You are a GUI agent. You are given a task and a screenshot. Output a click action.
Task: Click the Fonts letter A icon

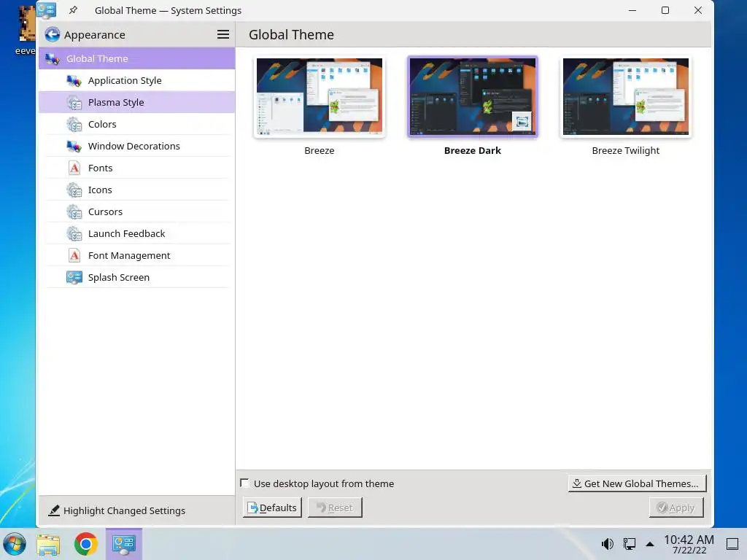[x=74, y=168]
